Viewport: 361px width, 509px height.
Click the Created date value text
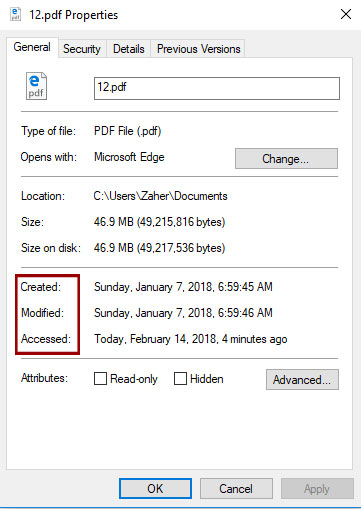click(183, 287)
